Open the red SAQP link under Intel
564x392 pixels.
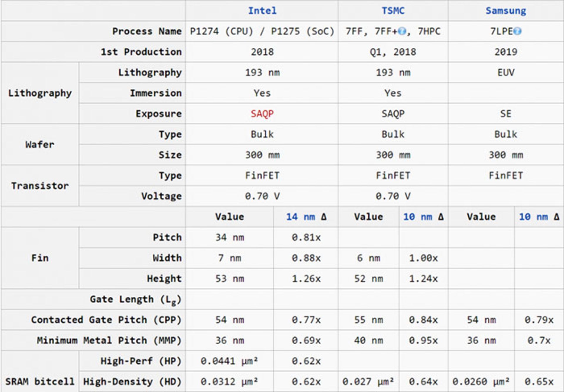(262, 114)
